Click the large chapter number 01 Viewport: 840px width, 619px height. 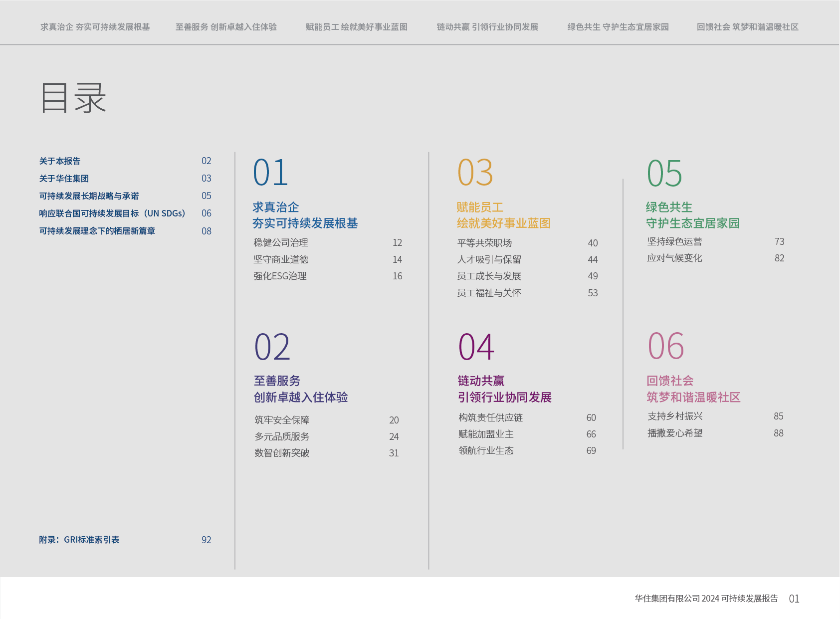[270, 173]
